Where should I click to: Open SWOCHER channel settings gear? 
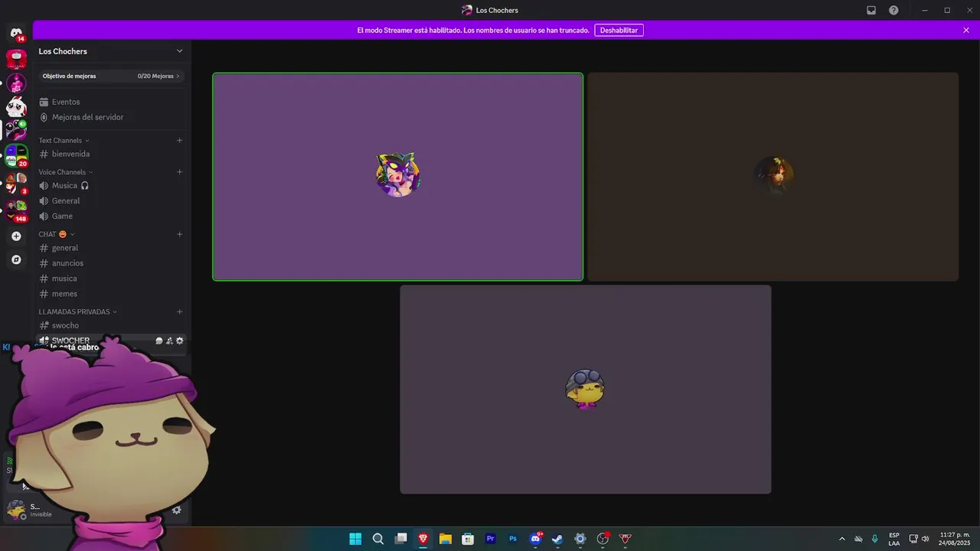pos(180,341)
